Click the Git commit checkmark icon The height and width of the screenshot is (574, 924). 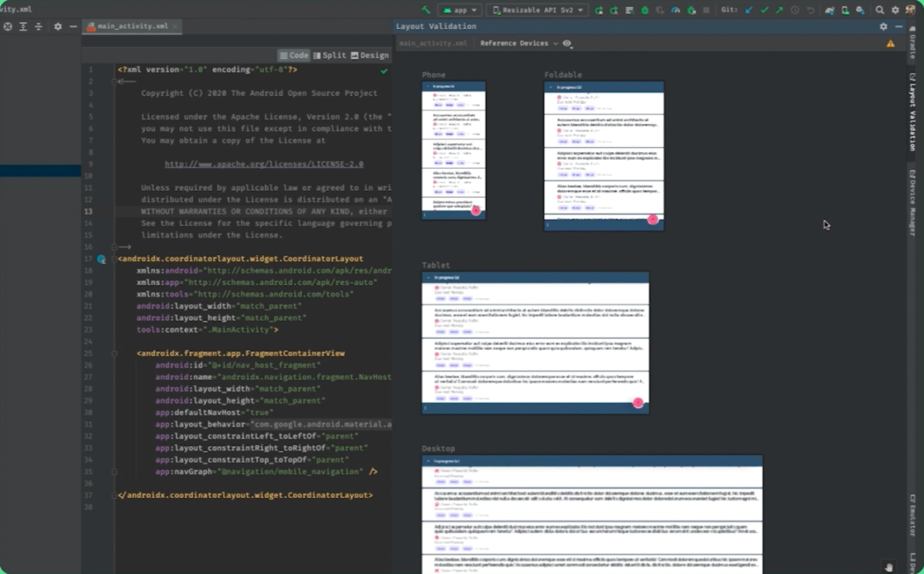(x=764, y=10)
